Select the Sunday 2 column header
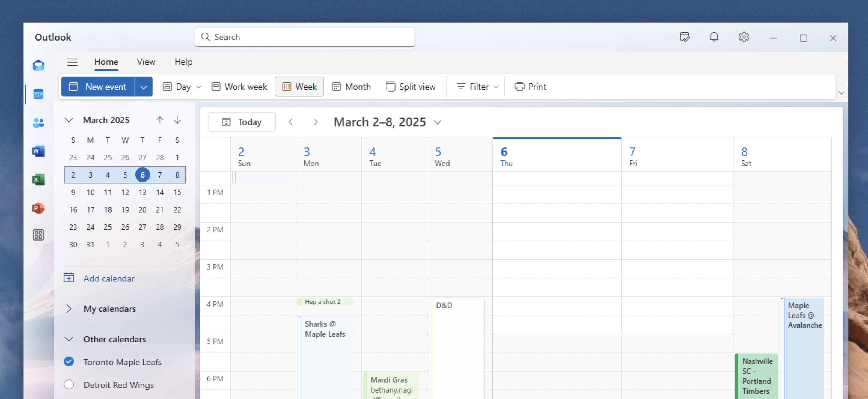Viewport: 868px width, 399px height. (263, 155)
